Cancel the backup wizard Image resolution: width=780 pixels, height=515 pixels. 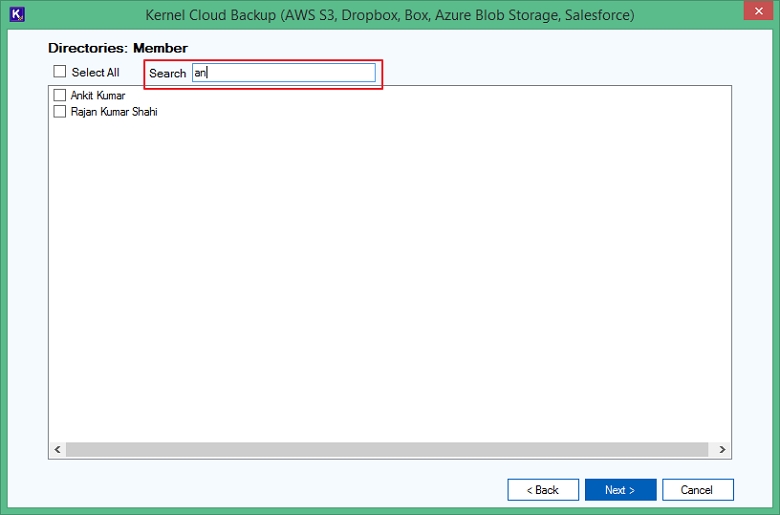tap(697, 490)
